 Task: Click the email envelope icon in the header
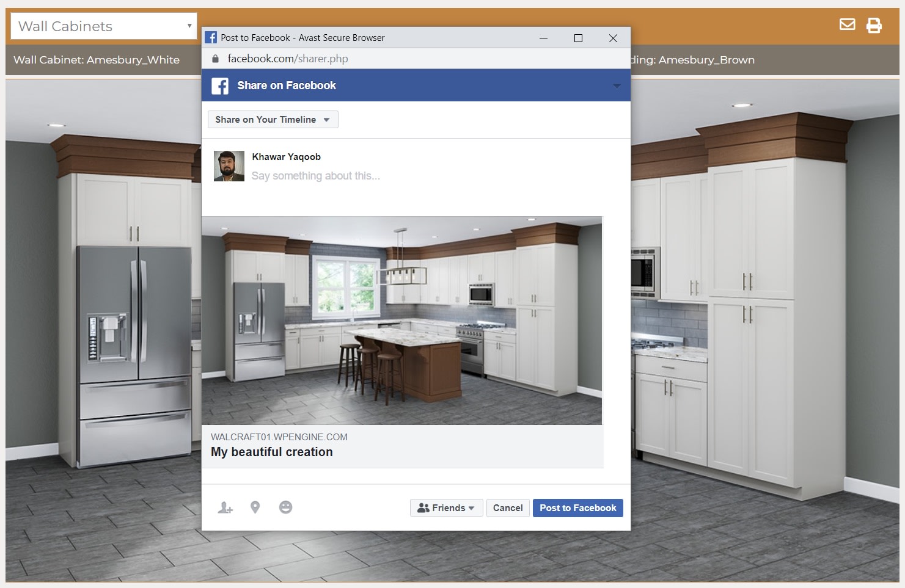click(847, 24)
